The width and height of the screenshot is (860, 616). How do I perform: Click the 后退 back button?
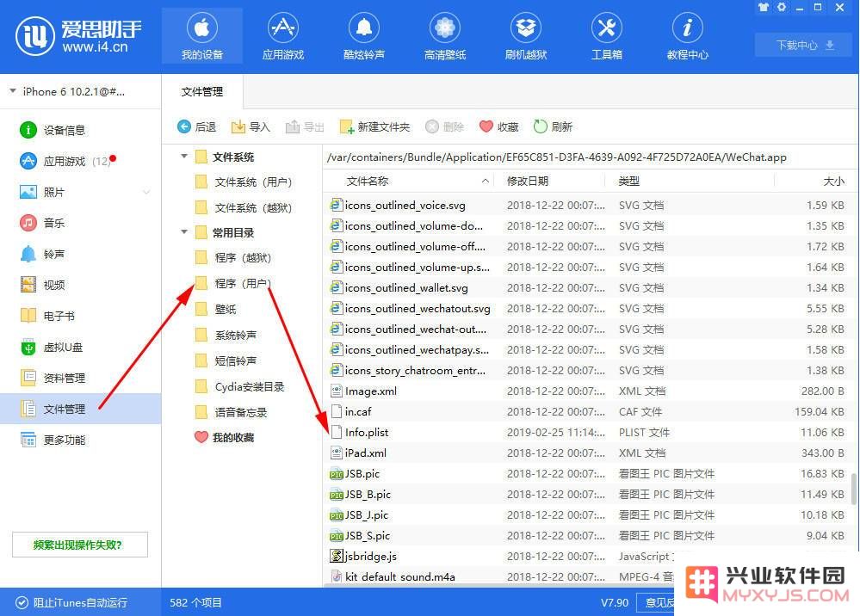point(197,127)
